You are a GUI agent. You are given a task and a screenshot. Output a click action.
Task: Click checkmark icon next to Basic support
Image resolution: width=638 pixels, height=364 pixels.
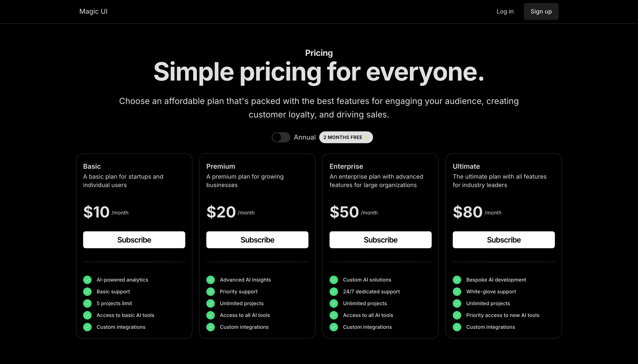[87, 291]
